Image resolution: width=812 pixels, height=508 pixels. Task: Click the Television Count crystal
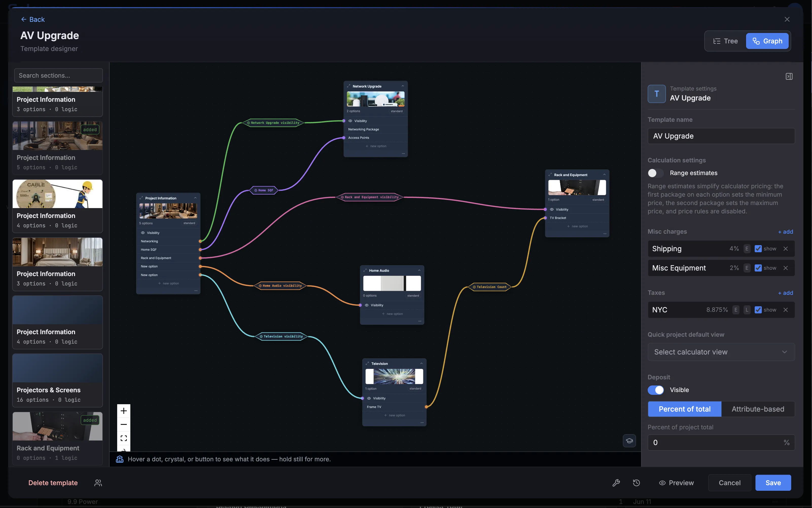tap(489, 287)
